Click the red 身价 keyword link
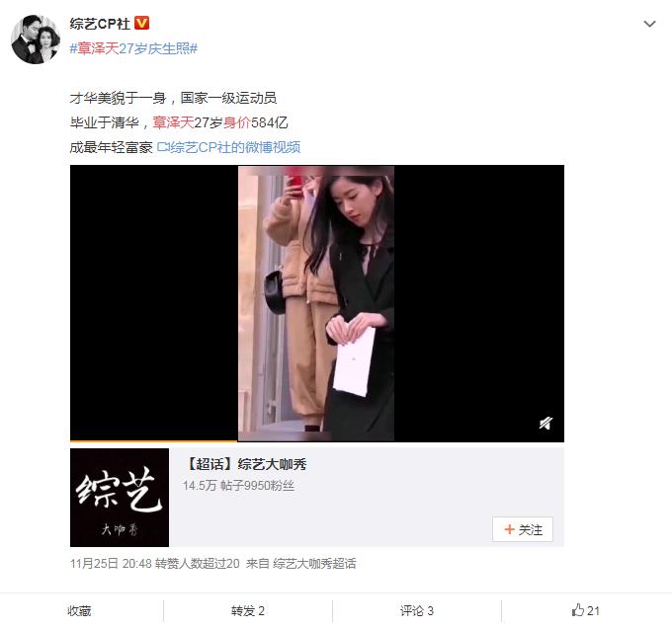 (236, 122)
